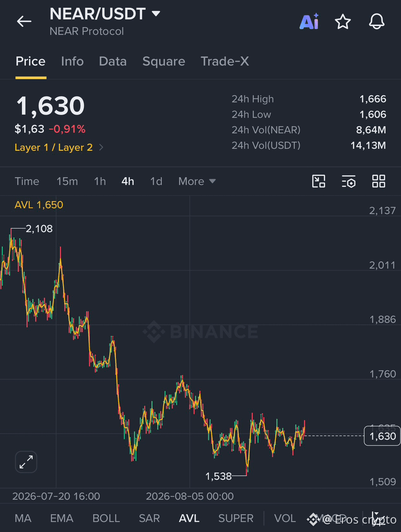Click the 2,108 high price marker
401x532 pixels.
(x=39, y=229)
